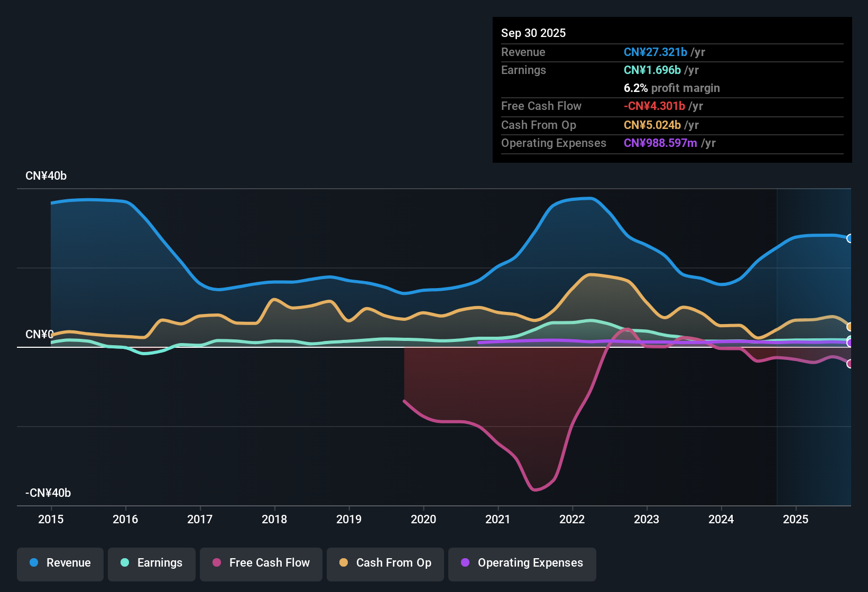Expand the Sep 30 2025 tooltip panel
The width and height of the screenshot is (868, 592).
533,33
